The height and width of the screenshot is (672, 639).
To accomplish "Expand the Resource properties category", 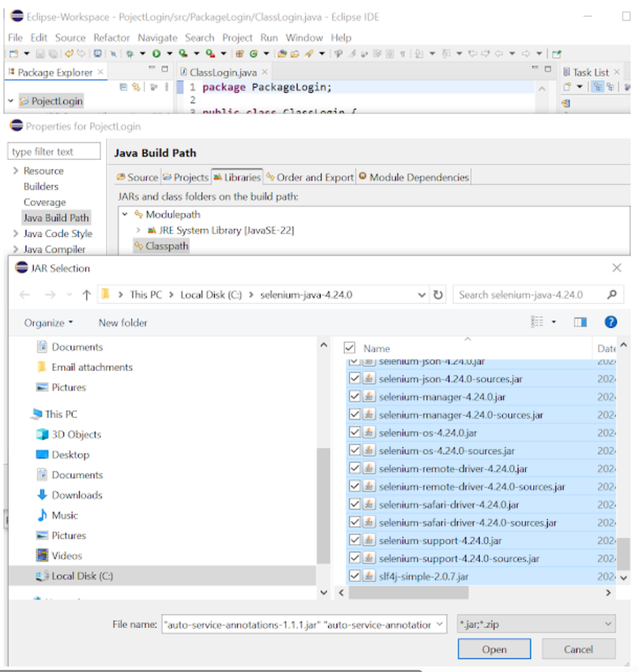I will [x=15, y=171].
